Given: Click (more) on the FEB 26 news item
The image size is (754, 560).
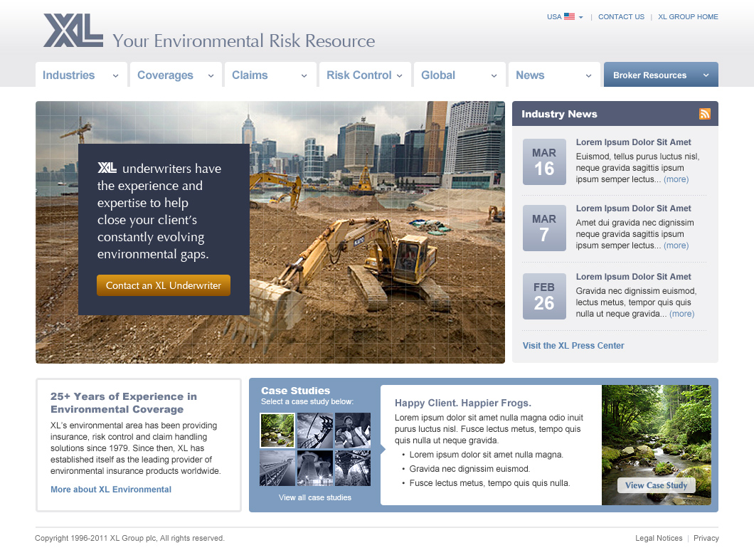Looking at the screenshot, I should (682, 314).
